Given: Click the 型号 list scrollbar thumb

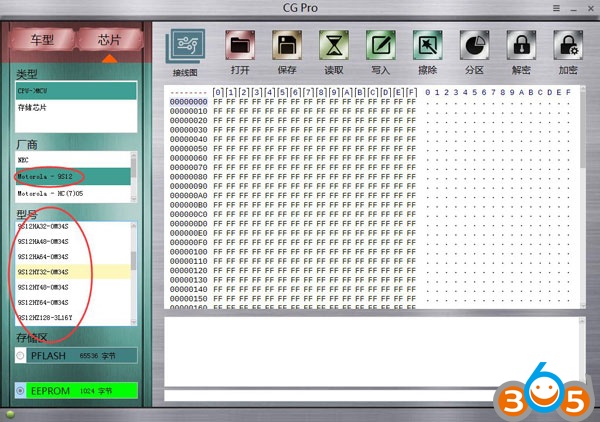Looking at the screenshot, I should (134, 261).
